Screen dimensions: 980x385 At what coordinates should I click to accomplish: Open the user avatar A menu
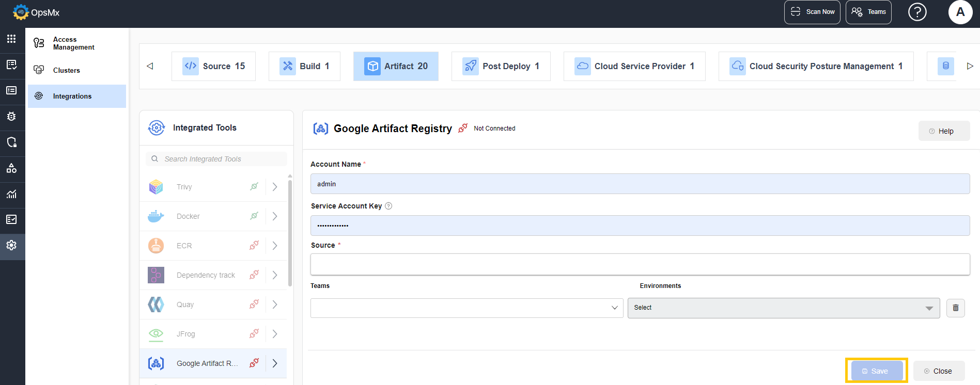click(x=960, y=12)
